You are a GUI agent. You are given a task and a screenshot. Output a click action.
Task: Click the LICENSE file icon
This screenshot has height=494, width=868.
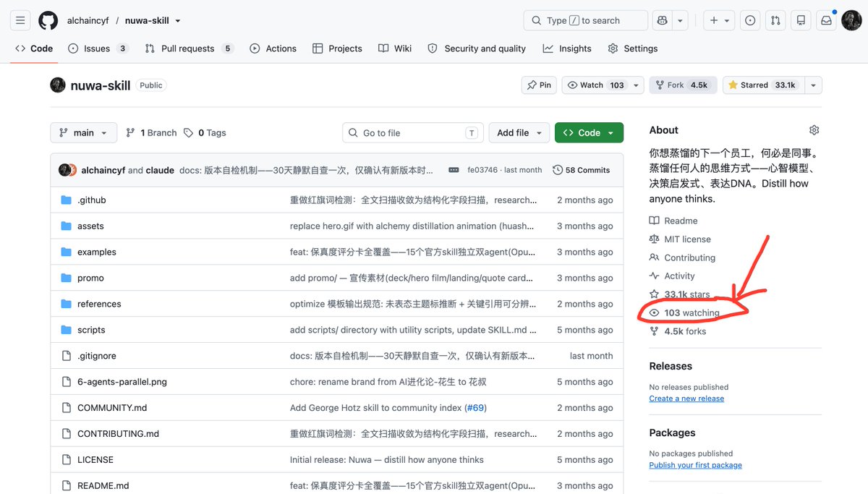[x=66, y=460]
